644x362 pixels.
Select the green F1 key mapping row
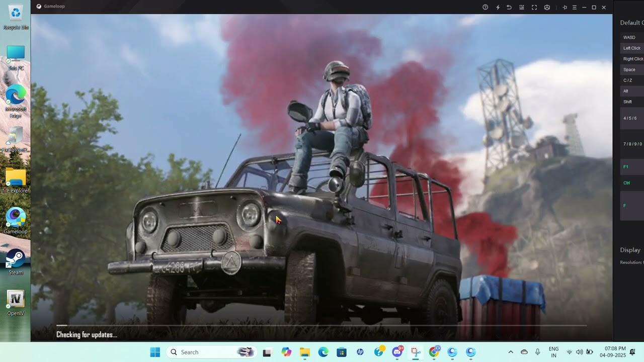[x=632, y=167]
